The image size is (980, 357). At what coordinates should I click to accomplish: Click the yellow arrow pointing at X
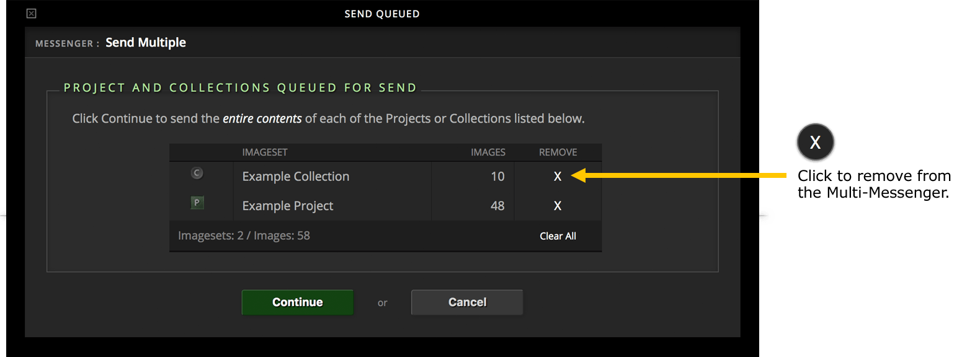coord(678,175)
